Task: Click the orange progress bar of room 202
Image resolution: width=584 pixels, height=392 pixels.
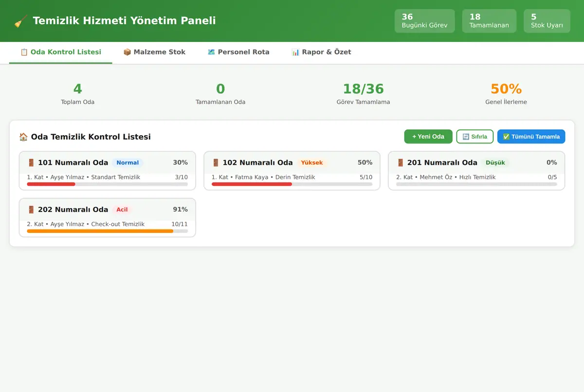Action: coord(100,231)
